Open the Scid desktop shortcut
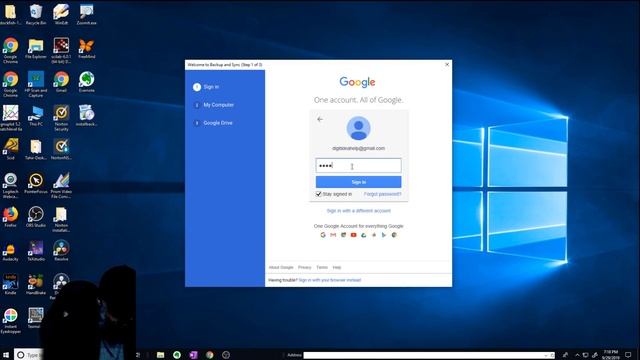The width and height of the screenshot is (640, 360). (x=11, y=149)
